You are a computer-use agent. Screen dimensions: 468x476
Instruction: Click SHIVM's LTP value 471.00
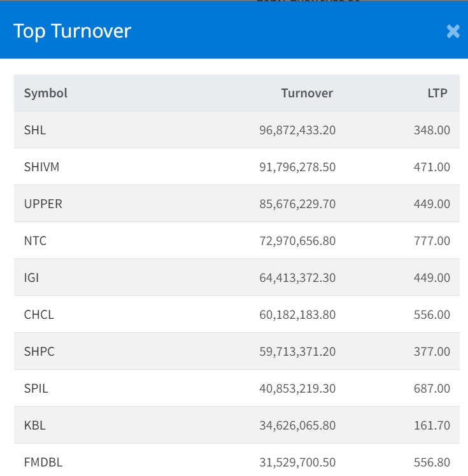pyautogui.click(x=432, y=167)
